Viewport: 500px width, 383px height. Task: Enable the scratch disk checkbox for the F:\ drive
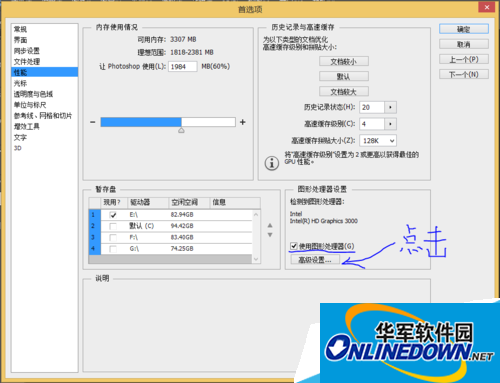(113, 238)
